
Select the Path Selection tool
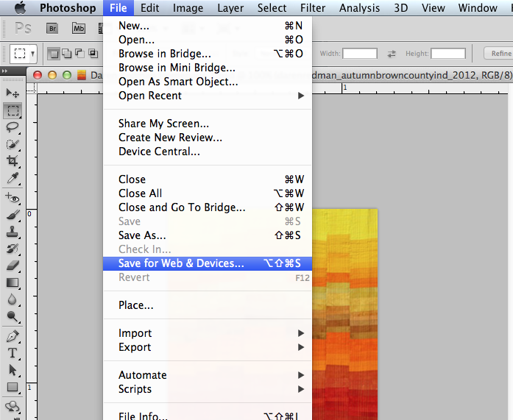point(13,370)
